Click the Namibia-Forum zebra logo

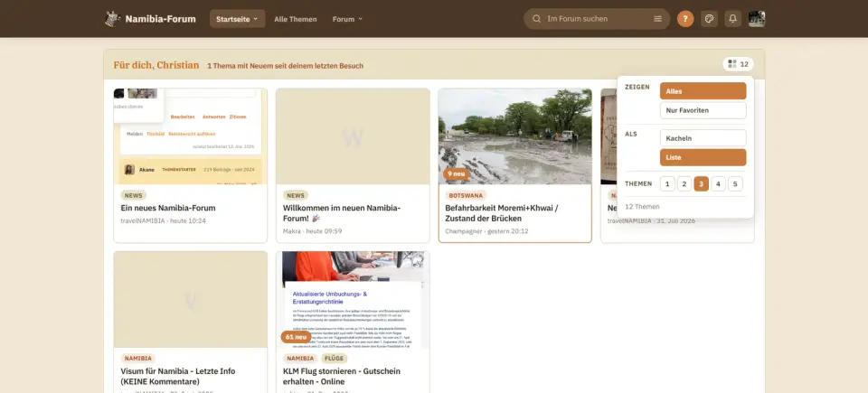(113, 19)
